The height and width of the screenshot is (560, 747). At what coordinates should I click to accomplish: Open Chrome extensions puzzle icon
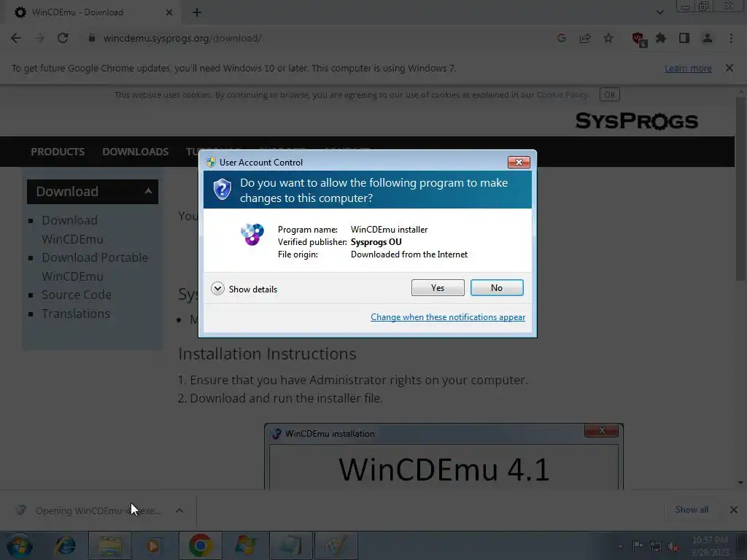[661, 38]
